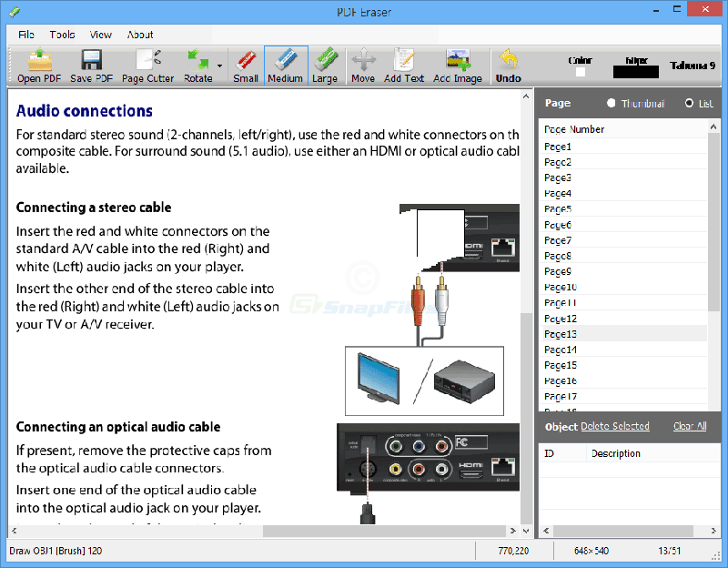Click the Clear All link
The height and width of the screenshot is (568, 728).
pos(690,426)
